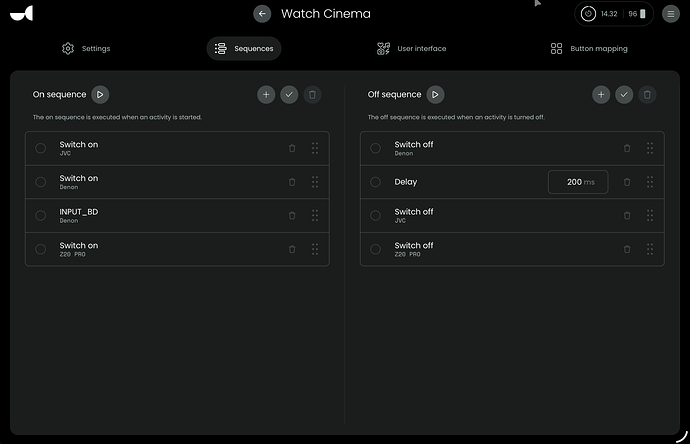The width and height of the screenshot is (690, 444).
Task: Add a step to the On sequence
Action: point(265,94)
